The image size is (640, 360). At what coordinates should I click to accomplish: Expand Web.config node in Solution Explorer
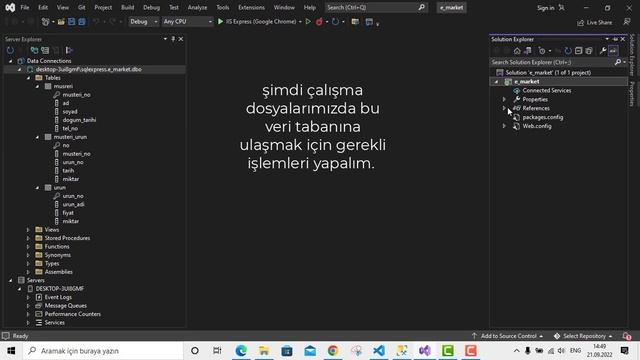(504, 126)
